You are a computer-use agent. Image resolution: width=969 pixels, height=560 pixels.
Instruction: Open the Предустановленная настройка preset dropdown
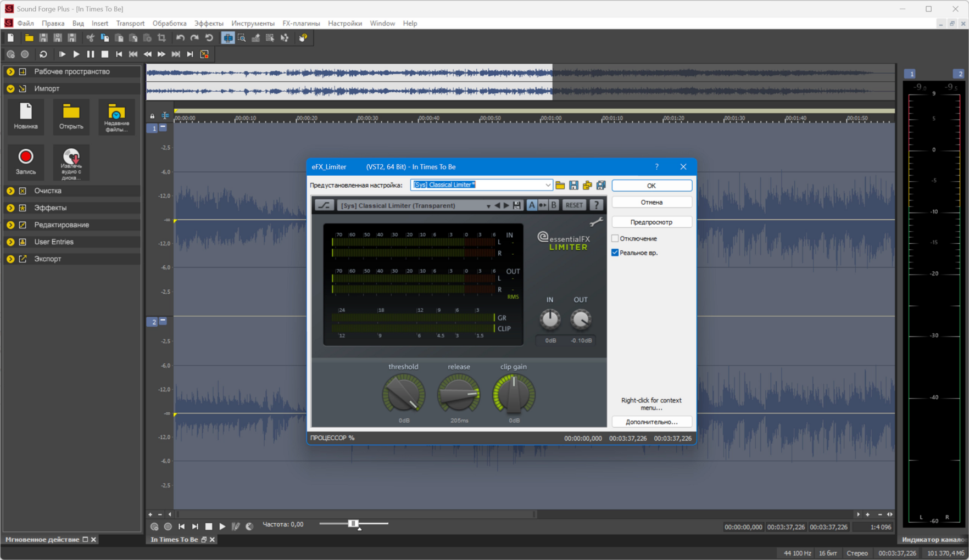548,185
